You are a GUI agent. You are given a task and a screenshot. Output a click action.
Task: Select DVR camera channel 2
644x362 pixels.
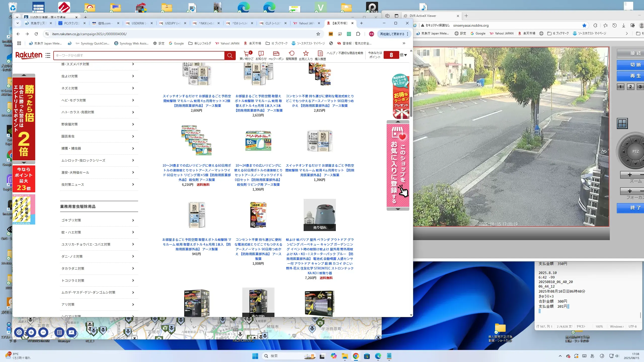coord(630,87)
